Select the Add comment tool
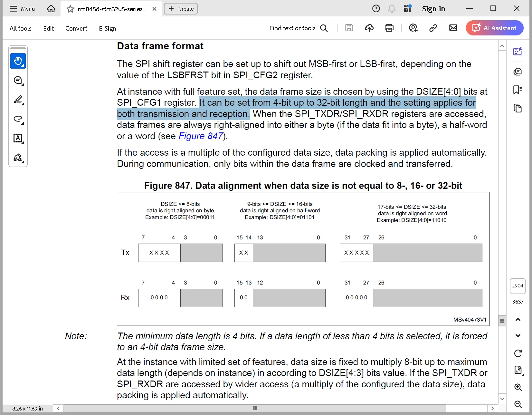The height and width of the screenshot is (415, 532). (x=18, y=80)
